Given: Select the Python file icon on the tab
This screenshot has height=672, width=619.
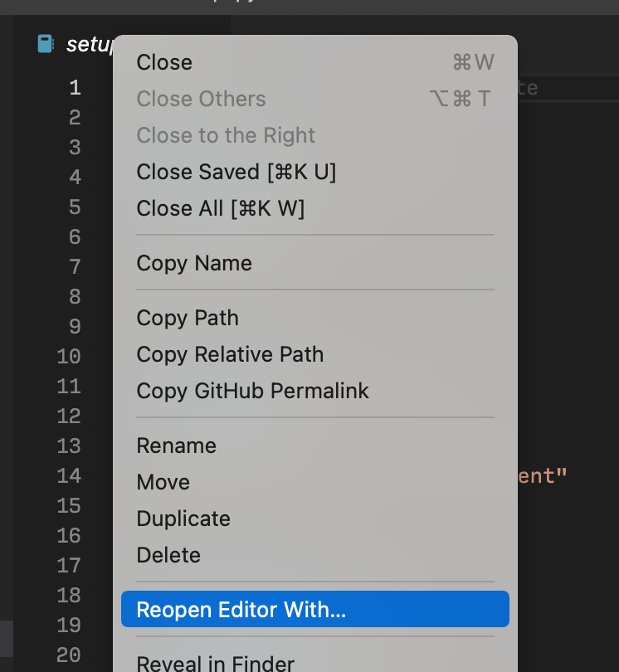Looking at the screenshot, I should 46,44.
